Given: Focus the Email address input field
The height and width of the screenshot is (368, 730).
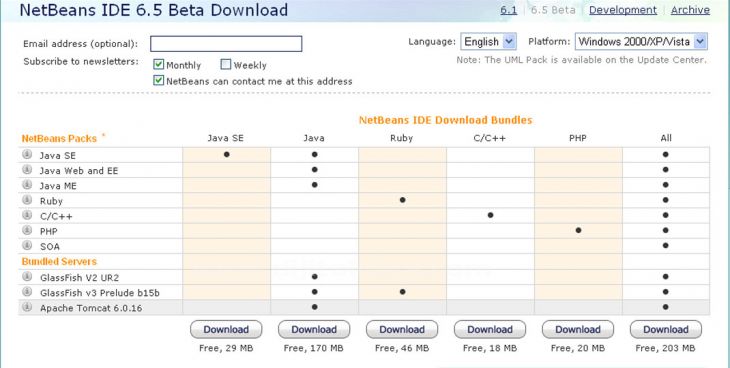Looking at the screenshot, I should click(x=226, y=44).
